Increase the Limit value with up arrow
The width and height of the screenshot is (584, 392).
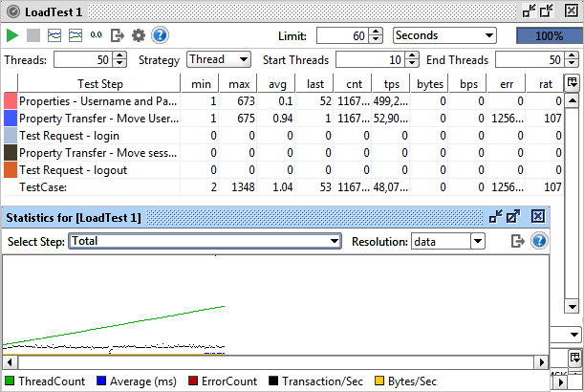tap(376, 32)
